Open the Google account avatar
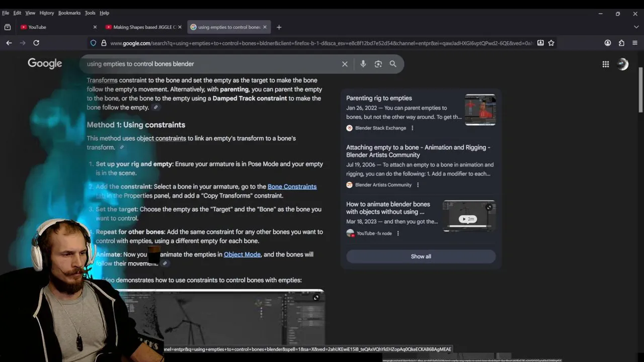 click(x=623, y=64)
